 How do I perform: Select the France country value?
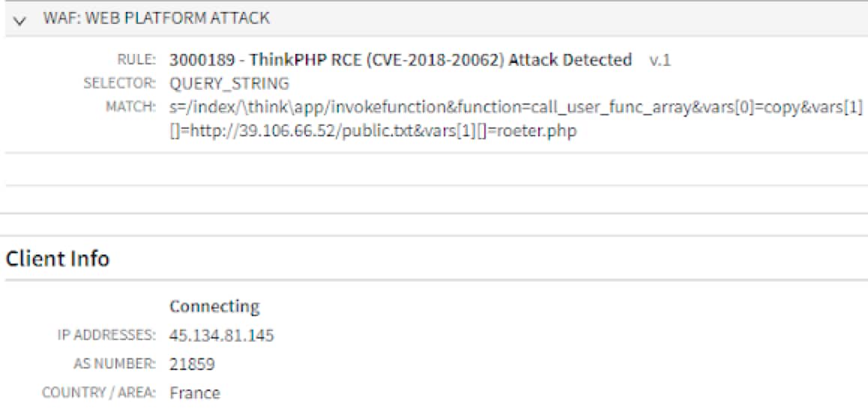[x=195, y=393]
